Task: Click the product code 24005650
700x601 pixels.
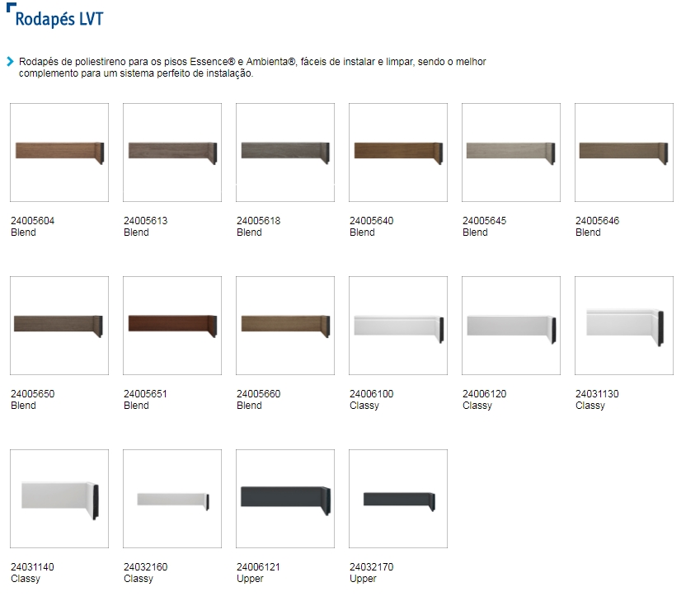Action: tap(33, 394)
